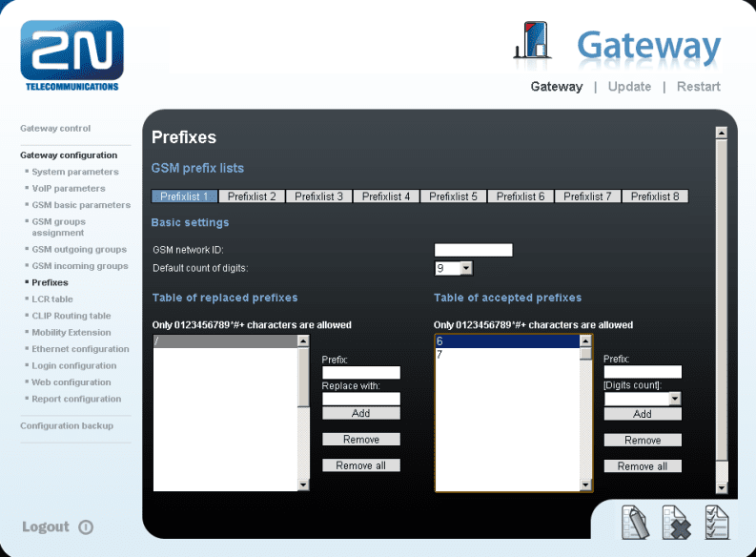Screen dimensions: 756x557
Task: Expand the Default count of digits dropdown
Action: 466,268
